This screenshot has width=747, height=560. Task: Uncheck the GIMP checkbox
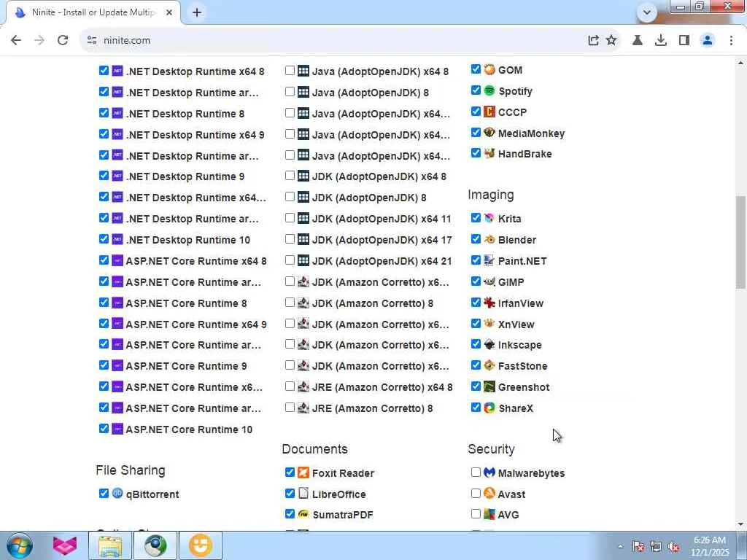click(x=476, y=281)
